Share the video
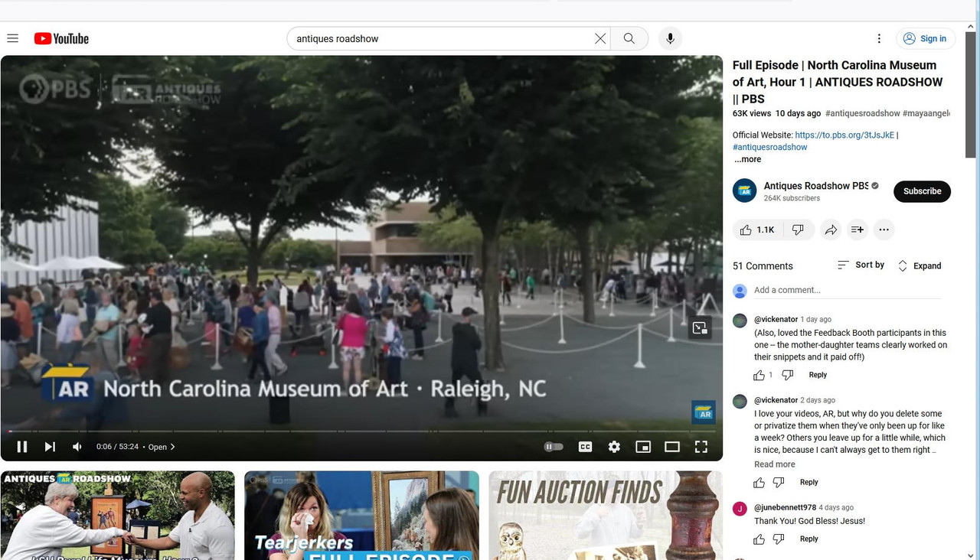The image size is (980, 560). (x=831, y=230)
